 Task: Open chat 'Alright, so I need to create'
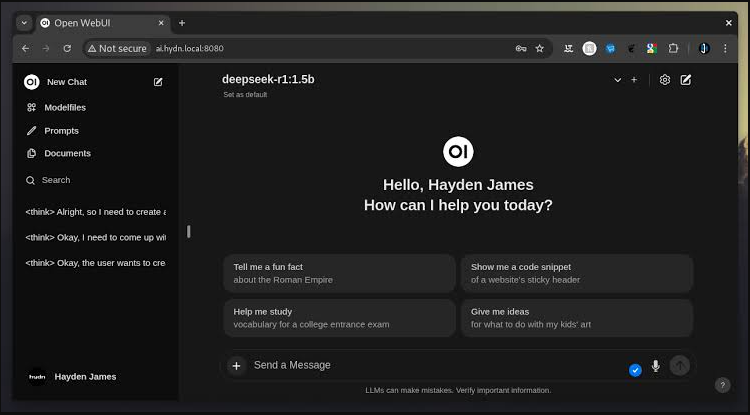[x=96, y=212]
